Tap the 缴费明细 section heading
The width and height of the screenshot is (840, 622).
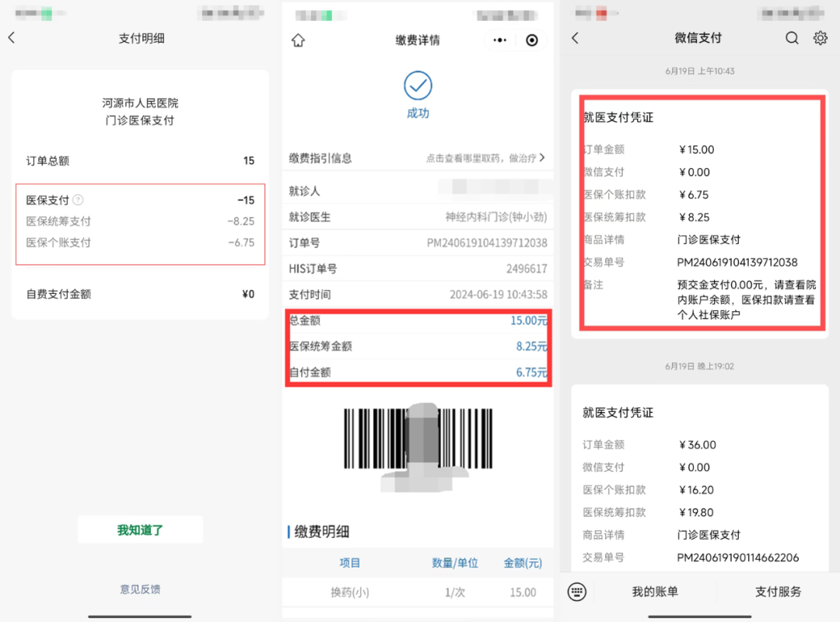(321, 532)
